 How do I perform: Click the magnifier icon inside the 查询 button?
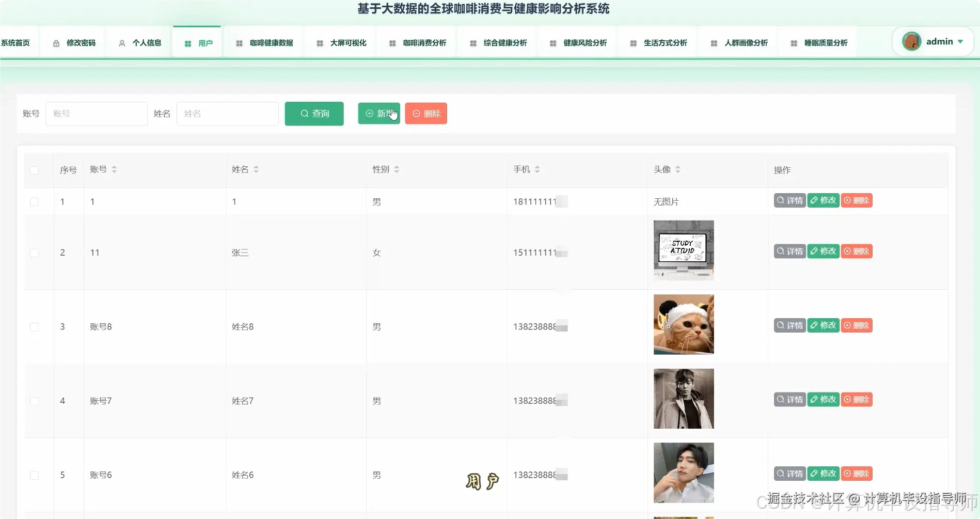click(304, 114)
